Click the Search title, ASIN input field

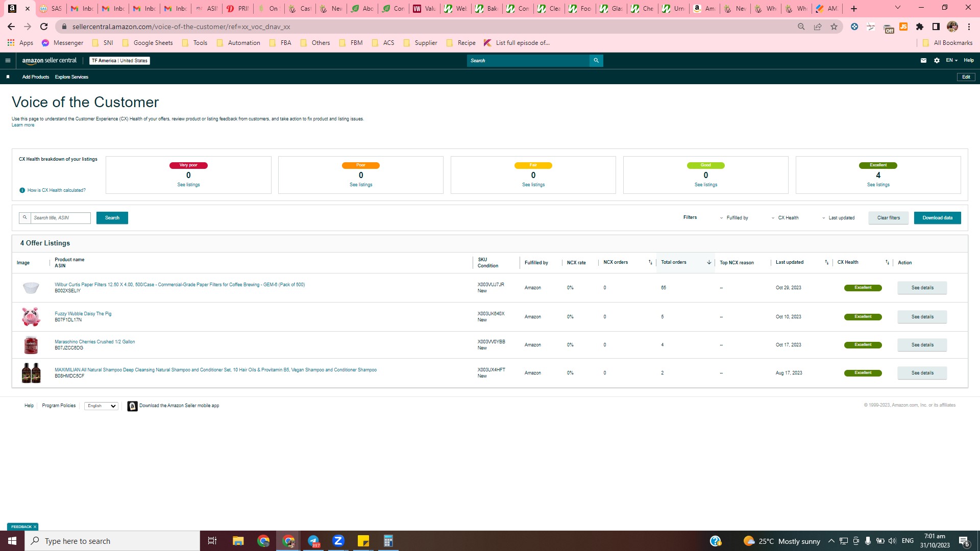coord(61,218)
